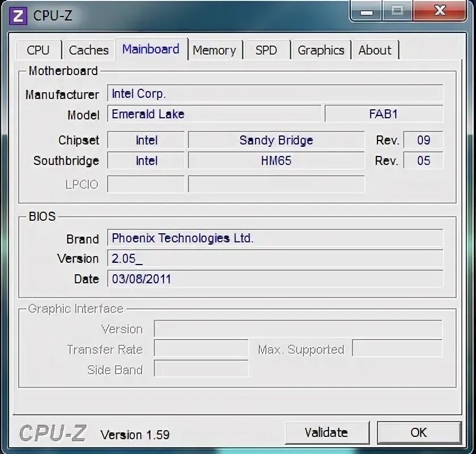Click the Graphic Interface Version field
This screenshot has height=454, width=476.
coord(298,329)
